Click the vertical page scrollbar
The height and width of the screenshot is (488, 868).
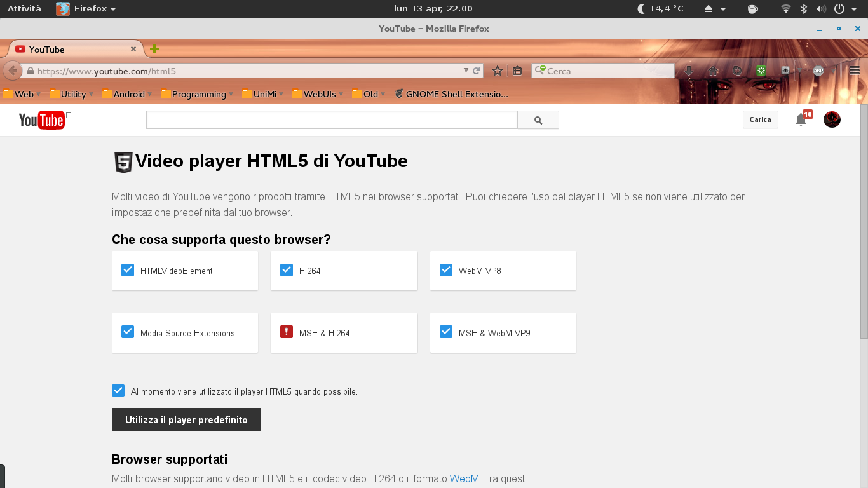pyautogui.click(x=864, y=222)
